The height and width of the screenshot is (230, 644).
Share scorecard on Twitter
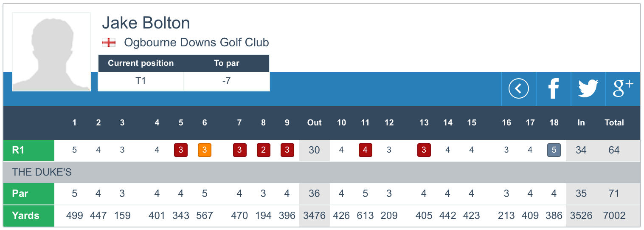point(588,89)
